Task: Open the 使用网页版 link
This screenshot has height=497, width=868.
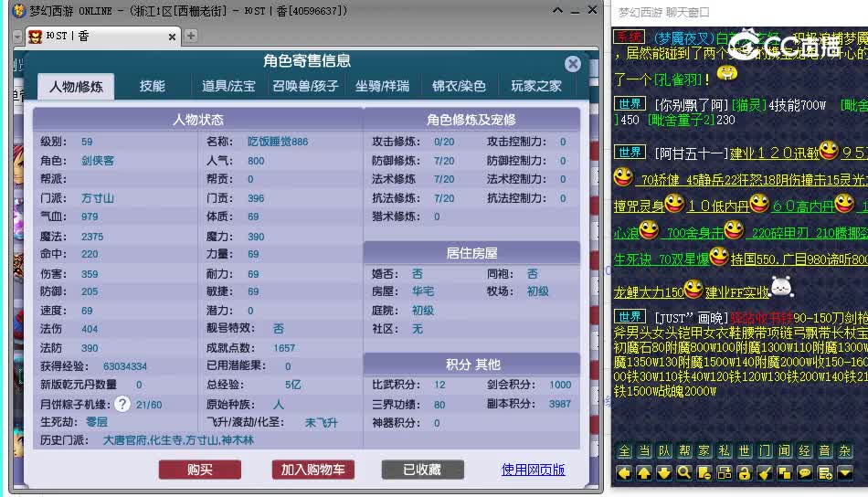Action: (533, 470)
